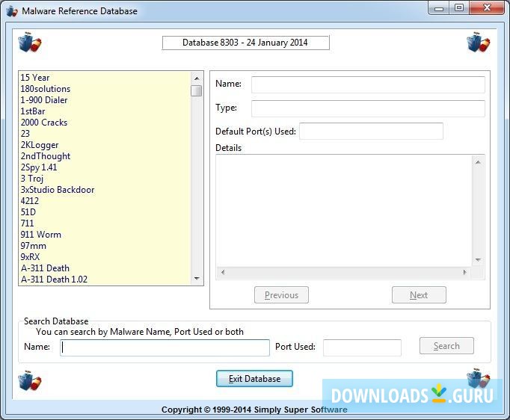Select the '711' list entry
510x420 pixels.
105,223
